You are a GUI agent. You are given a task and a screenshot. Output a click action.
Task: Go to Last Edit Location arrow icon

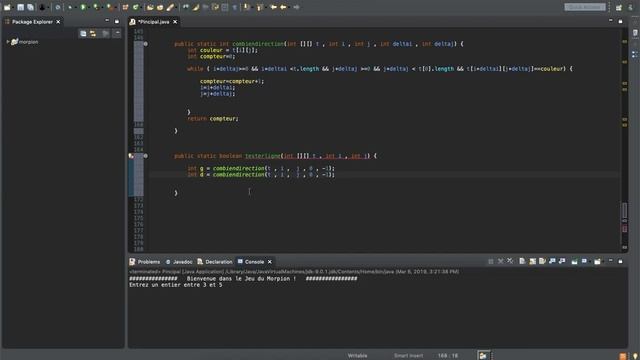pyautogui.click(x=273, y=7)
